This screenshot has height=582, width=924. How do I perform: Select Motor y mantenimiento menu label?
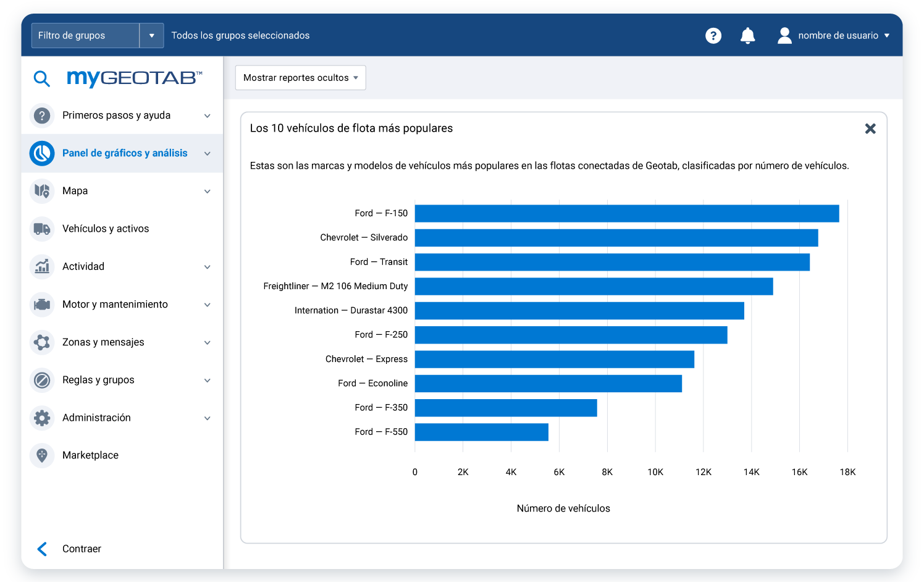tap(115, 305)
